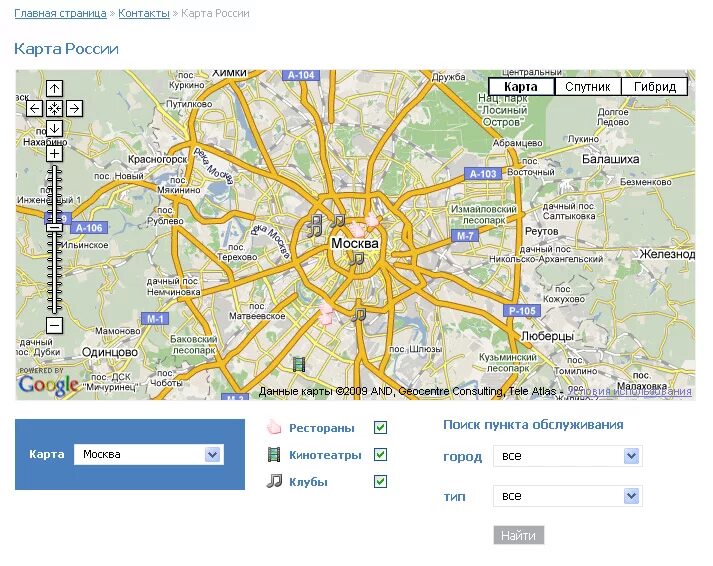Click the center/return-to-last-result map button
This screenshot has width=713, height=566.
pyautogui.click(x=55, y=109)
